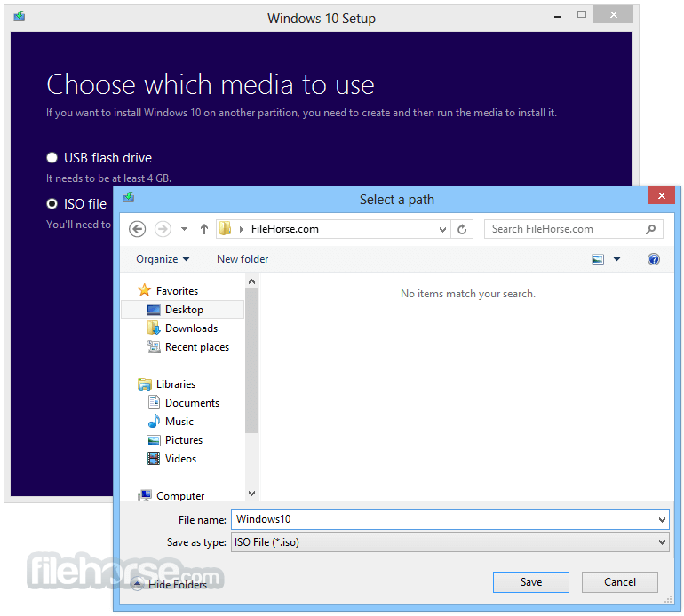
Task: Open address bar history dropdown
Action: click(x=442, y=229)
